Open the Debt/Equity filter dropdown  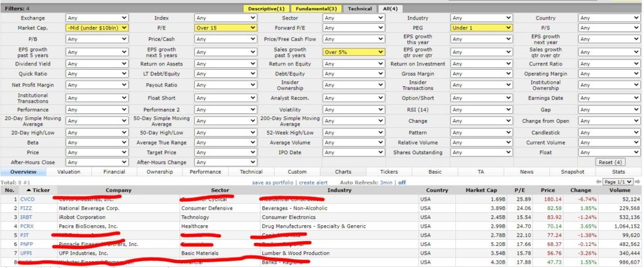point(353,74)
